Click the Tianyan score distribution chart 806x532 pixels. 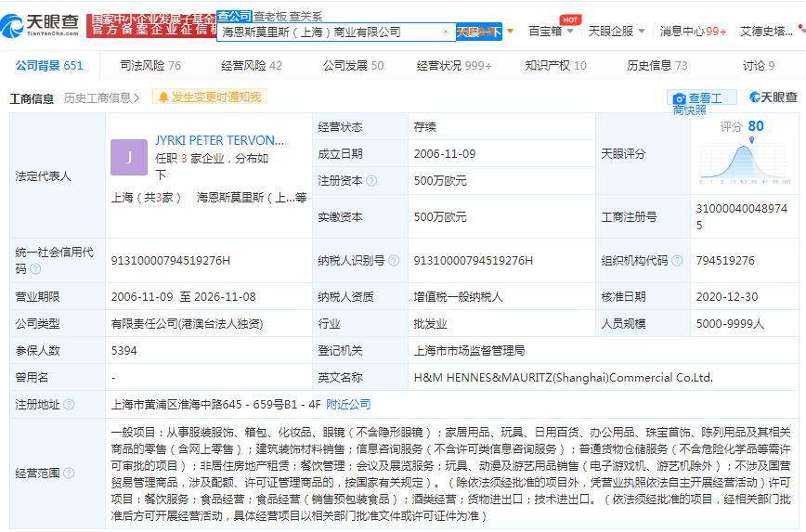coord(745,162)
